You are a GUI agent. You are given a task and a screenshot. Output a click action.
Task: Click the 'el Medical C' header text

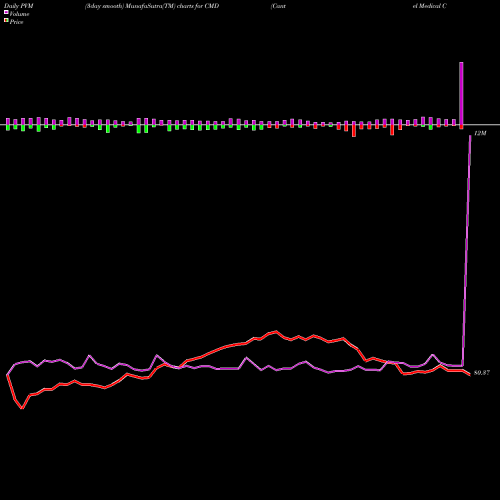(430, 6)
